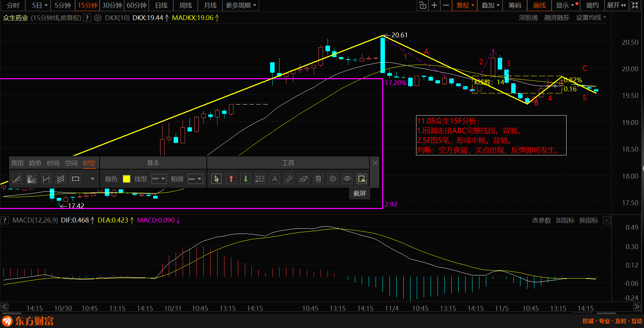The width and height of the screenshot is (644, 328).
Task: Toggle drawings visibility eye icon
Action: click(347, 179)
